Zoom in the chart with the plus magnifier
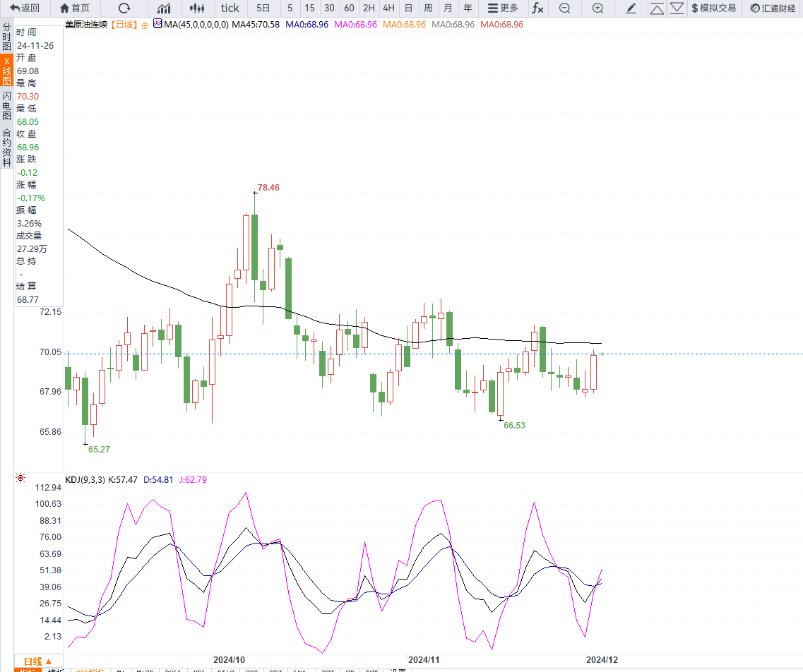 [x=597, y=8]
